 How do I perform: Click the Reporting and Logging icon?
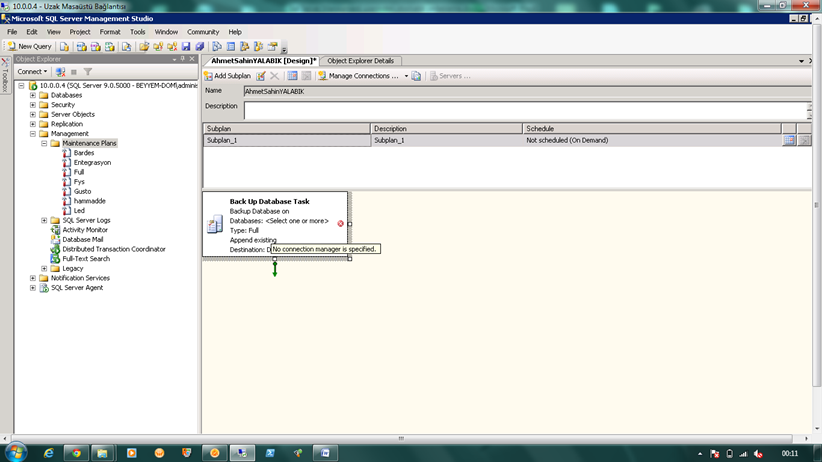coord(416,76)
